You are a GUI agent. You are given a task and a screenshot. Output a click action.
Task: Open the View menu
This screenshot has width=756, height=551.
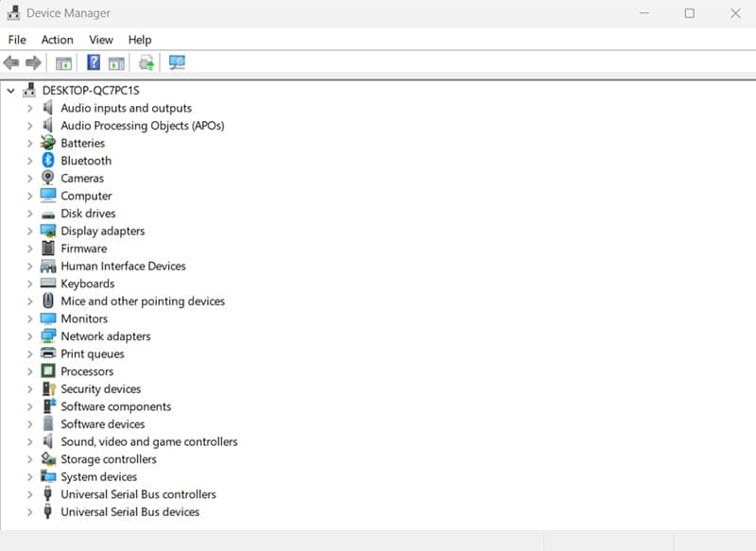tap(101, 40)
